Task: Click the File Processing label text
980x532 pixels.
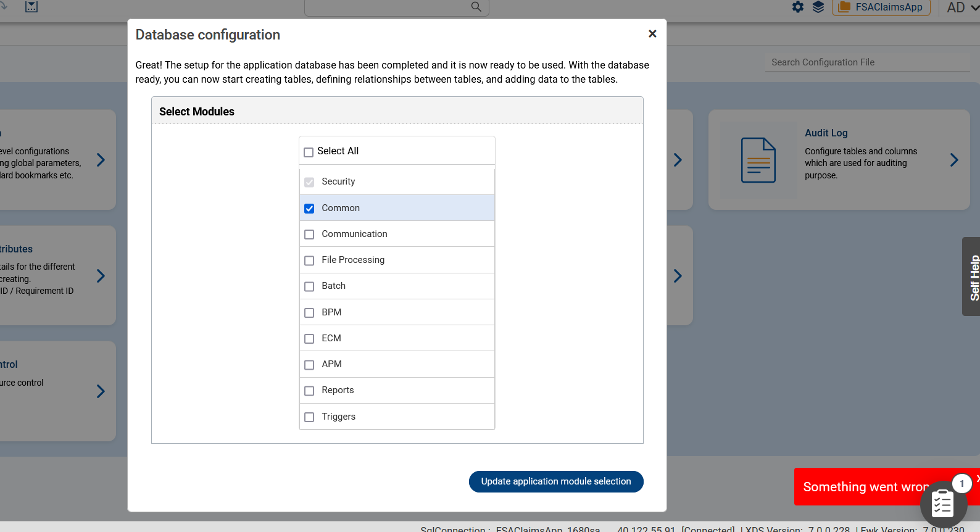Action: [x=353, y=260]
